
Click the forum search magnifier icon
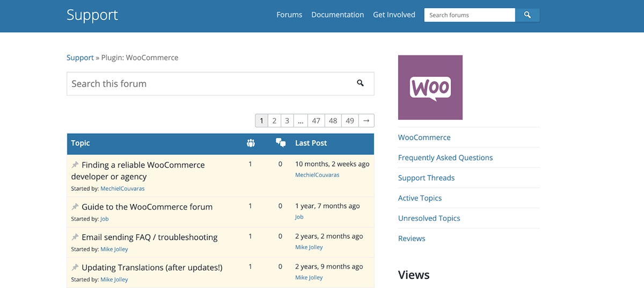pos(360,83)
